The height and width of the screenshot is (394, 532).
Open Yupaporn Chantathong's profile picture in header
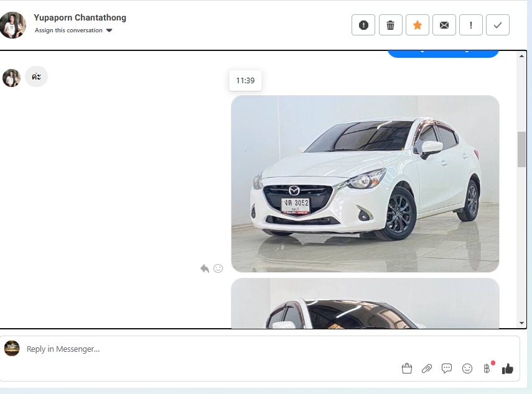coord(13,25)
